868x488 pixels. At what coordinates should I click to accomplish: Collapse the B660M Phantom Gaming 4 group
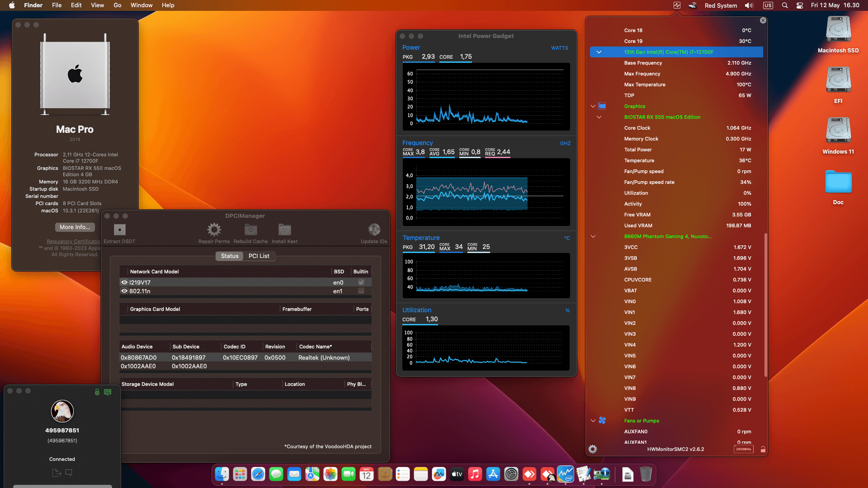point(593,236)
